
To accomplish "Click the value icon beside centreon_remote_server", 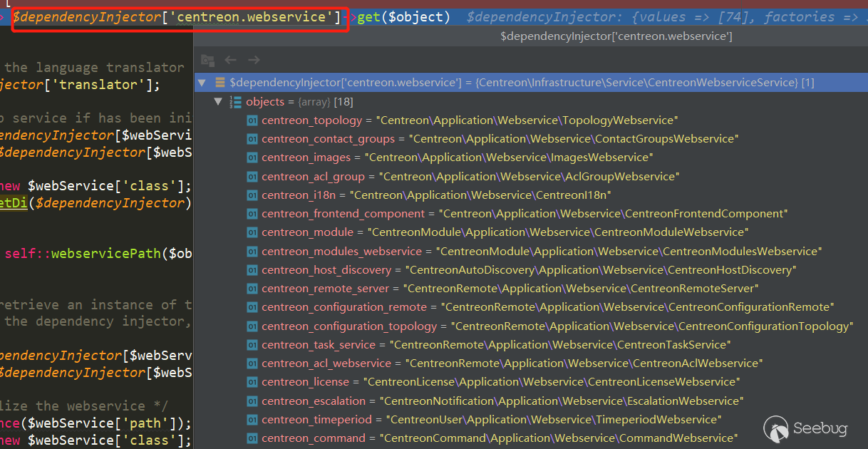I will (x=252, y=289).
